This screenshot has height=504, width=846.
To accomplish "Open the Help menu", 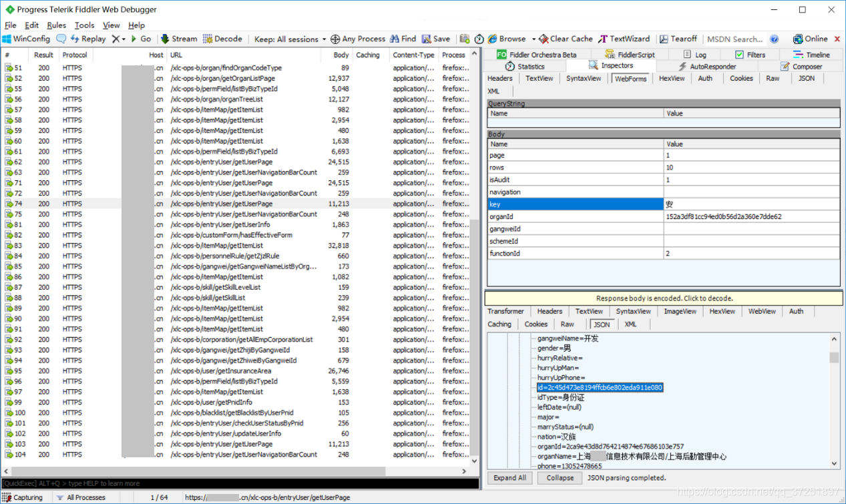I will [136, 25].
